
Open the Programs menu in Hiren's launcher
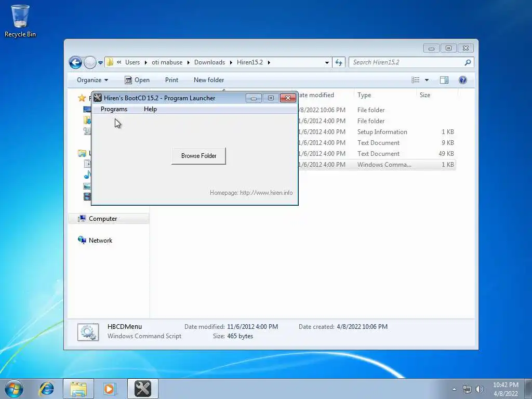(114, 109)
